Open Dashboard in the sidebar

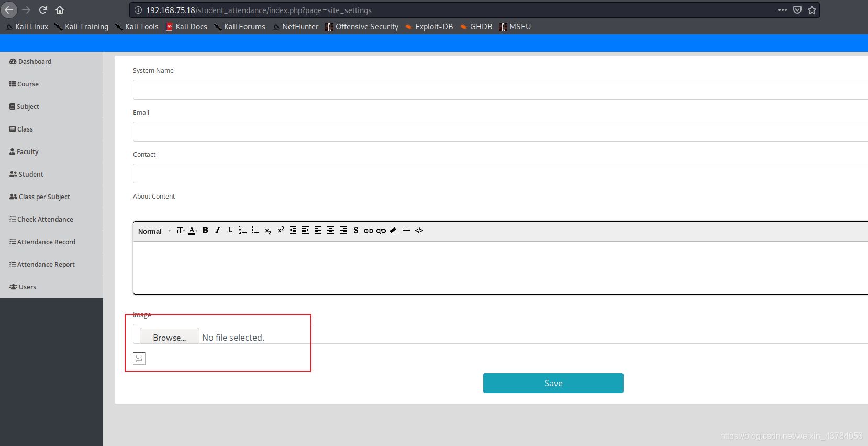coord(30,61)
